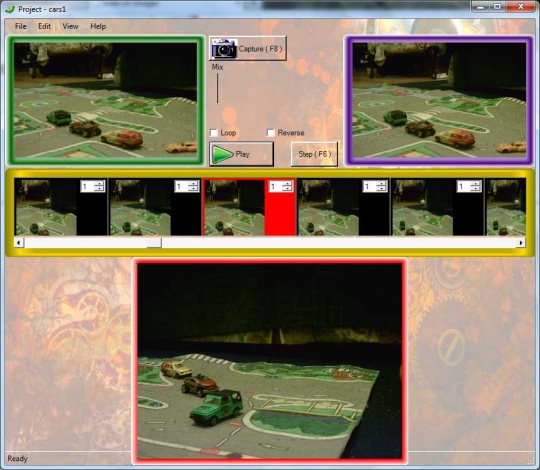
Task: Open the Help menu
Action: click(x=98, y=26)
